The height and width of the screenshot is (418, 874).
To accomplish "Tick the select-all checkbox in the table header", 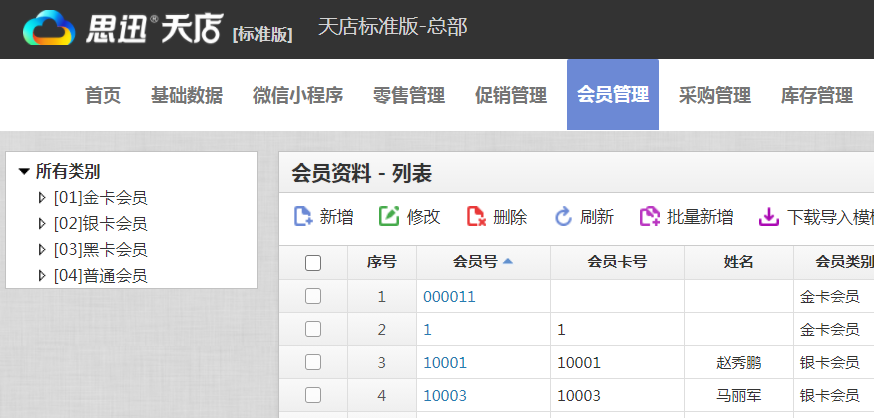I will (313, 263).
